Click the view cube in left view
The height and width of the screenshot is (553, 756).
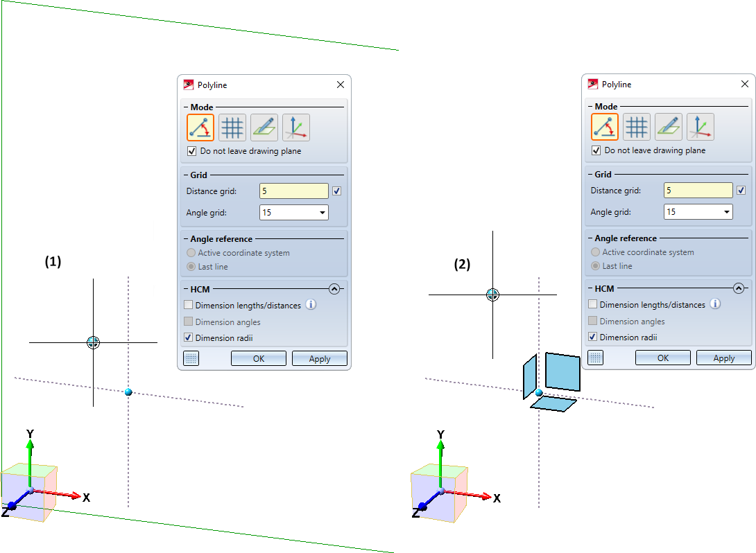29,492
